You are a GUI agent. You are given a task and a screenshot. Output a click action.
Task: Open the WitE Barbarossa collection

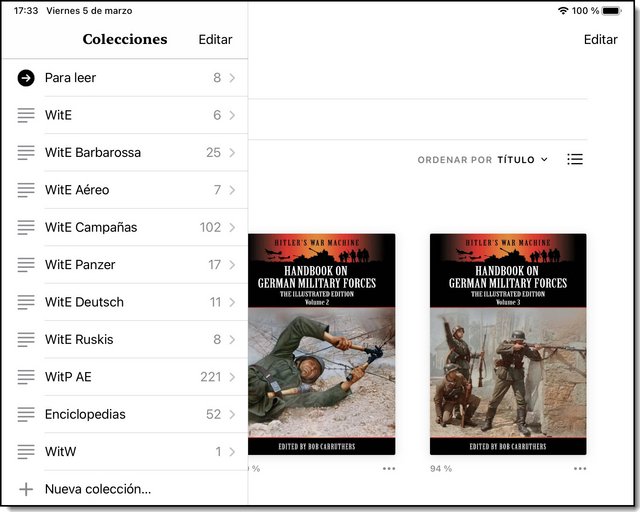pyautogui.click(x=125, y=153)
